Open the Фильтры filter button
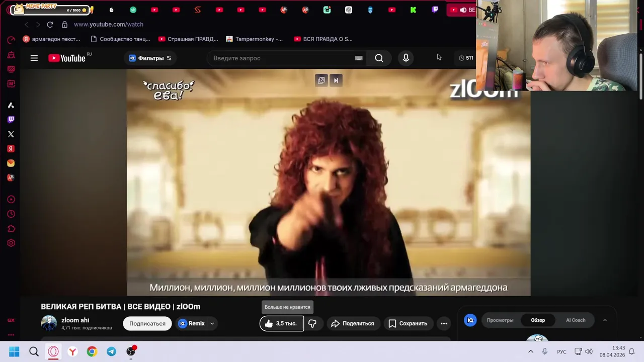Viewport: 644px width, 362px height. pyautogui.click(x=150, y=58)
